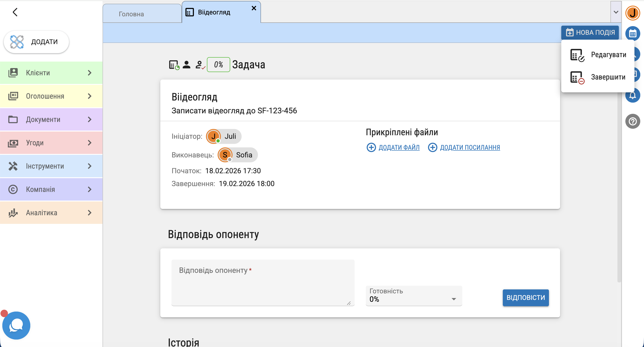This screenshot has width=644, height=347.
Task: Click the Нова подія button
Action: (x=590, y=32)
